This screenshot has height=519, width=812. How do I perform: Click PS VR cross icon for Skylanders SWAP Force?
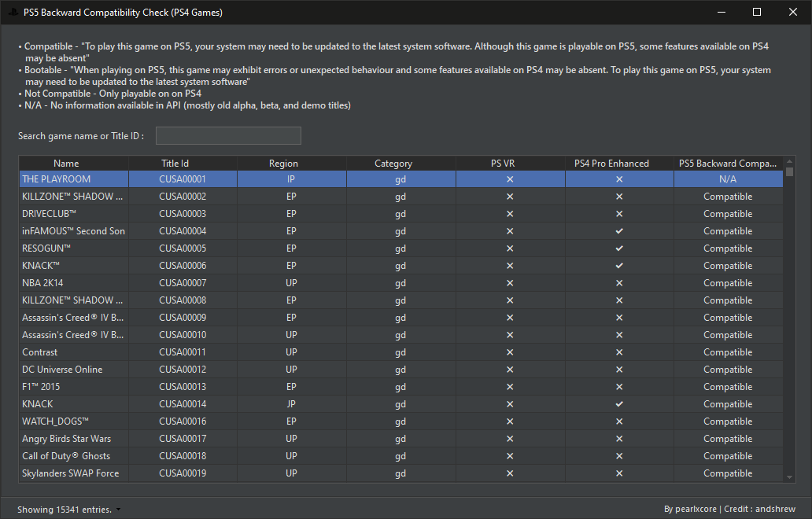tap(510, 473)
